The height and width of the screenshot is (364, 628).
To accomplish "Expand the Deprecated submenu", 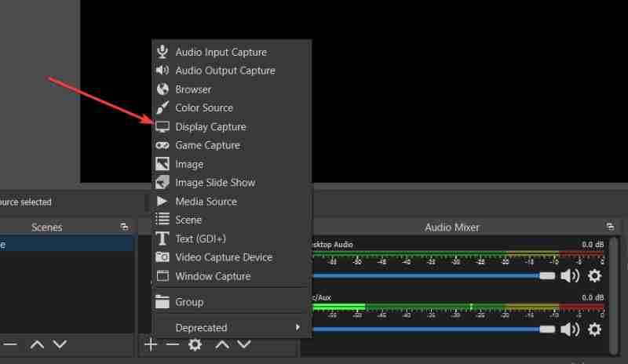I will click(232, 328).
